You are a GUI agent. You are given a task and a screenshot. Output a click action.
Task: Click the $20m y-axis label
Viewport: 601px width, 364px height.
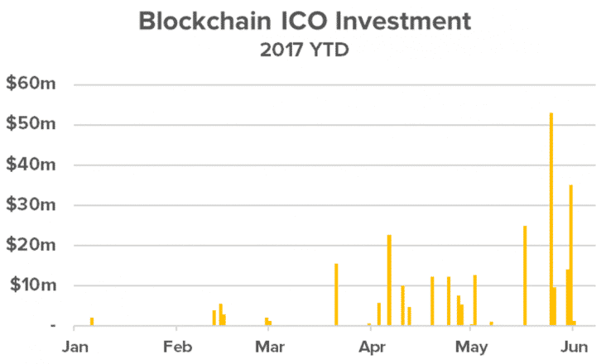tap(31, 246)
